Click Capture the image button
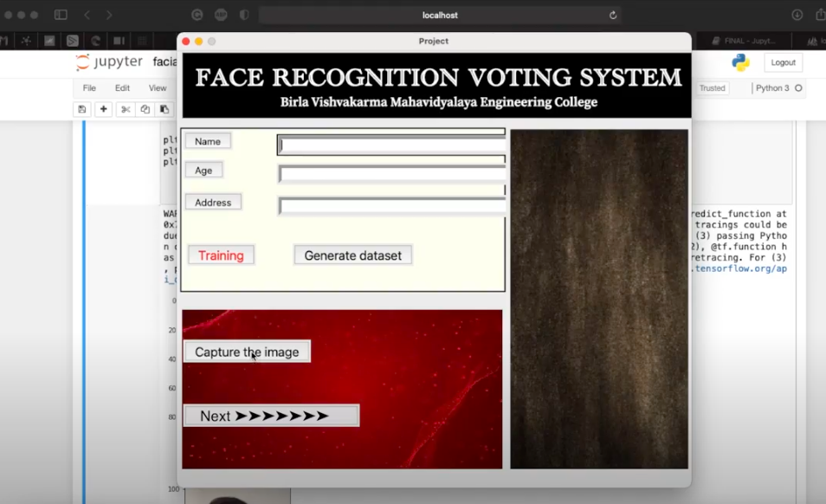The width and height of the screenshot is (826, 504). [247, 352]
